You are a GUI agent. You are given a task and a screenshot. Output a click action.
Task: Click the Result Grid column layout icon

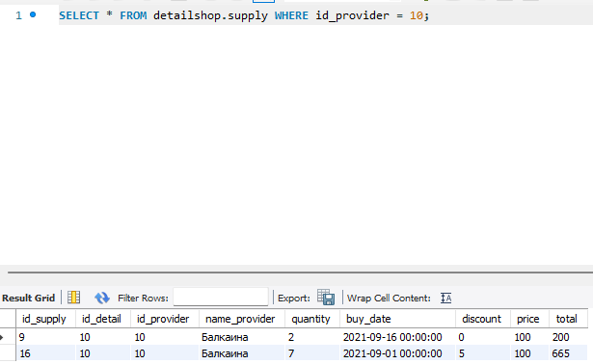click(73, 298)
